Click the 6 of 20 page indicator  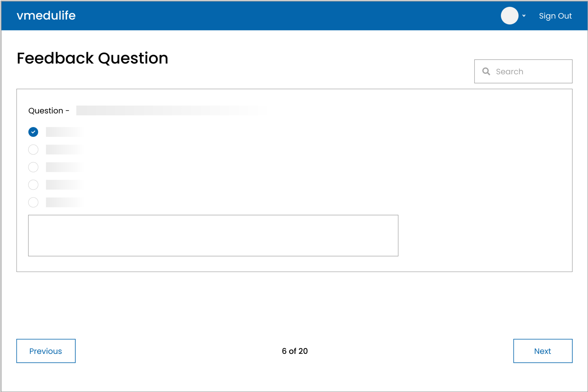[x=295, y=351]
